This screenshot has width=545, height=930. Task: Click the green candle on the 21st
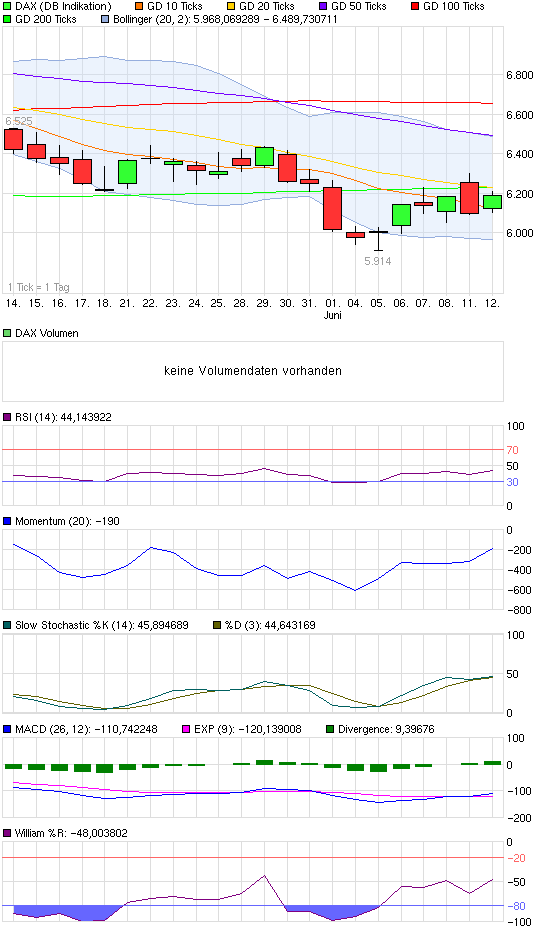click(127, 172)
